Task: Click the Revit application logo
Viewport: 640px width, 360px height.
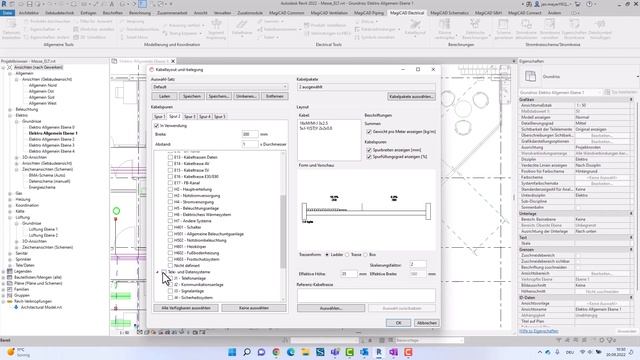Action: [4, 4]
